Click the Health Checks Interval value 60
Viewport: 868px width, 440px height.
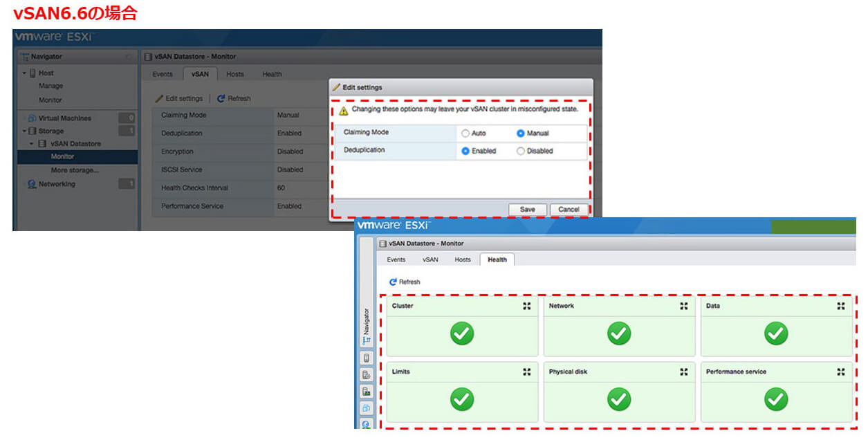pyautogui.click(x=281, y=188)
